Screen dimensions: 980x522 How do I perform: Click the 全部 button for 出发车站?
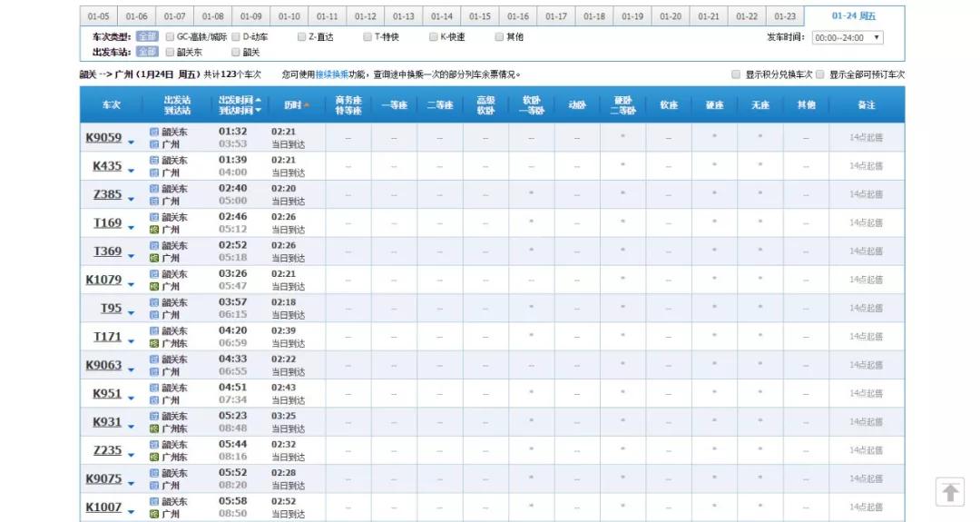(147, 52)
